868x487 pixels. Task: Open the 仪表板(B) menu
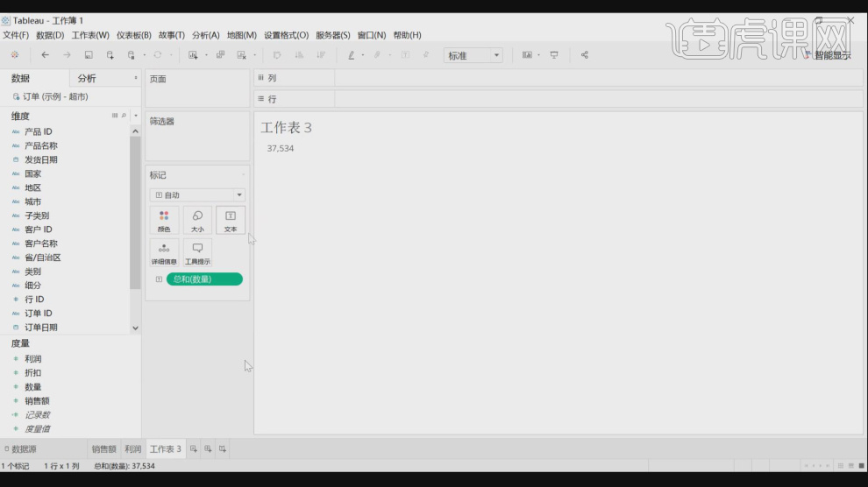pyautogui.click(x=133, y=35)
